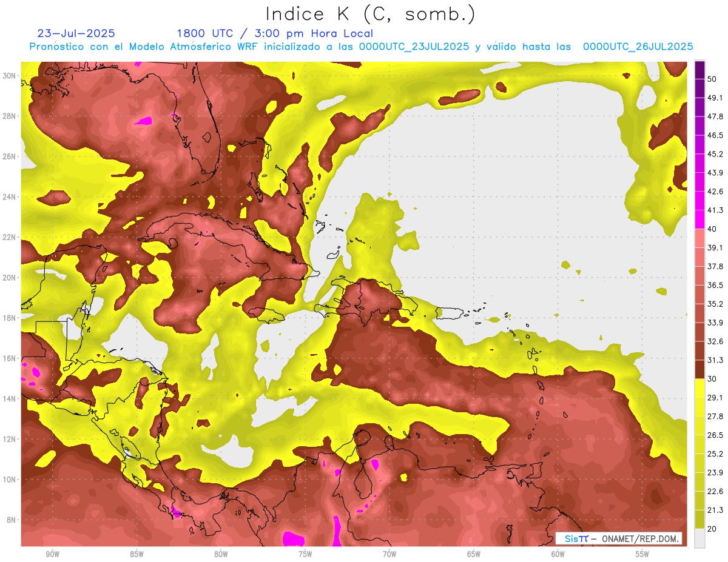Click the colorbar value '46.5'
This screenshot has width=728, height=562.
tap(715, 135)
